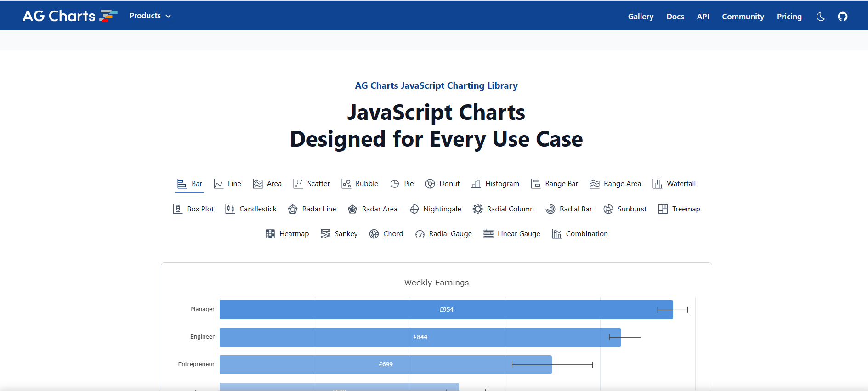Select the Donut chart icon

coord(430,184)
